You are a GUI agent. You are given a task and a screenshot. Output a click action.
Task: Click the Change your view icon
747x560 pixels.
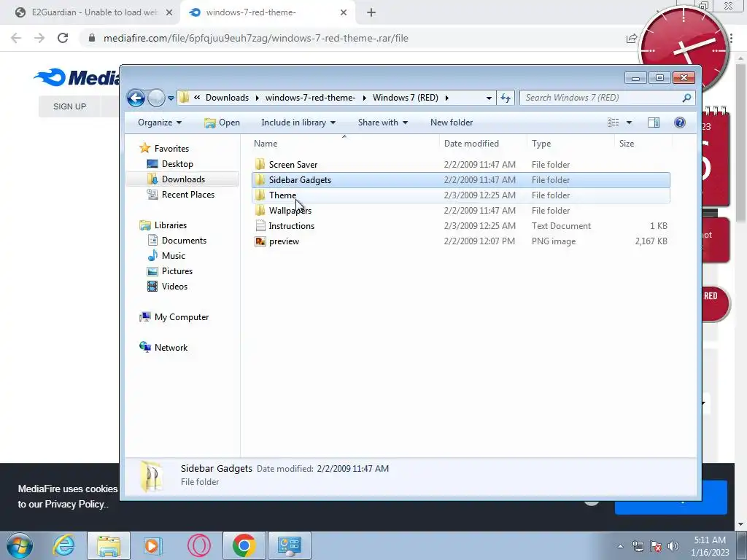(613, 122)
